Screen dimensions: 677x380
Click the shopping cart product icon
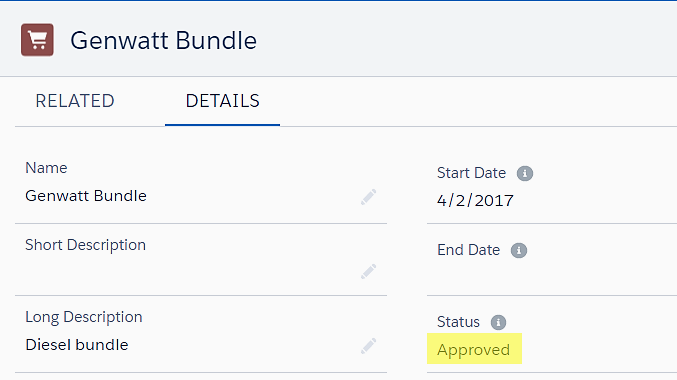(38, 40)
